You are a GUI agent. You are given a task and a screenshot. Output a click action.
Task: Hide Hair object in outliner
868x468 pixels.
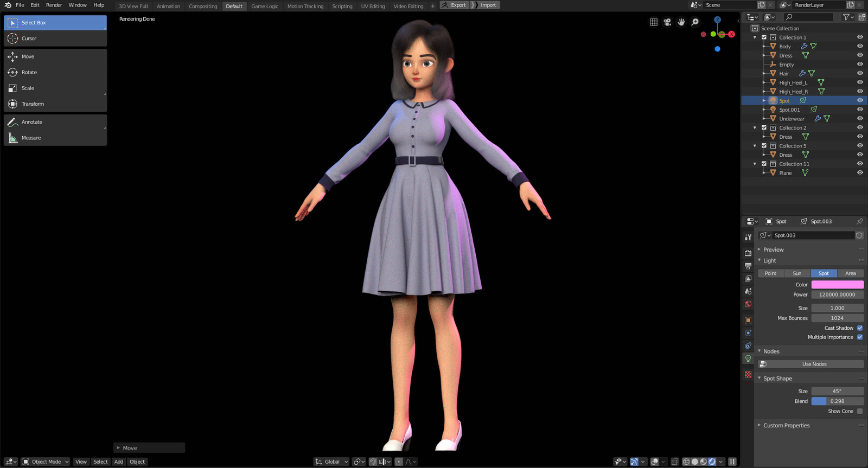tap(860, 74)
